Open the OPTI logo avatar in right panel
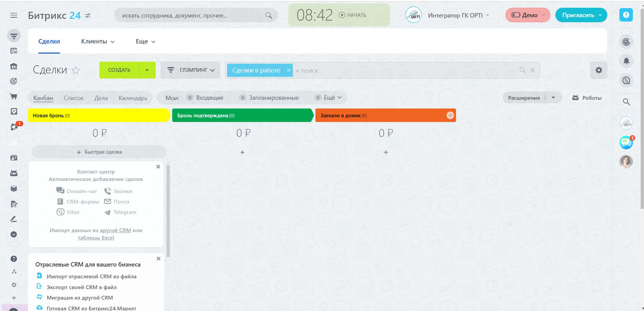The height and width of the screenshot is (311, 644). tap(626, 123)
